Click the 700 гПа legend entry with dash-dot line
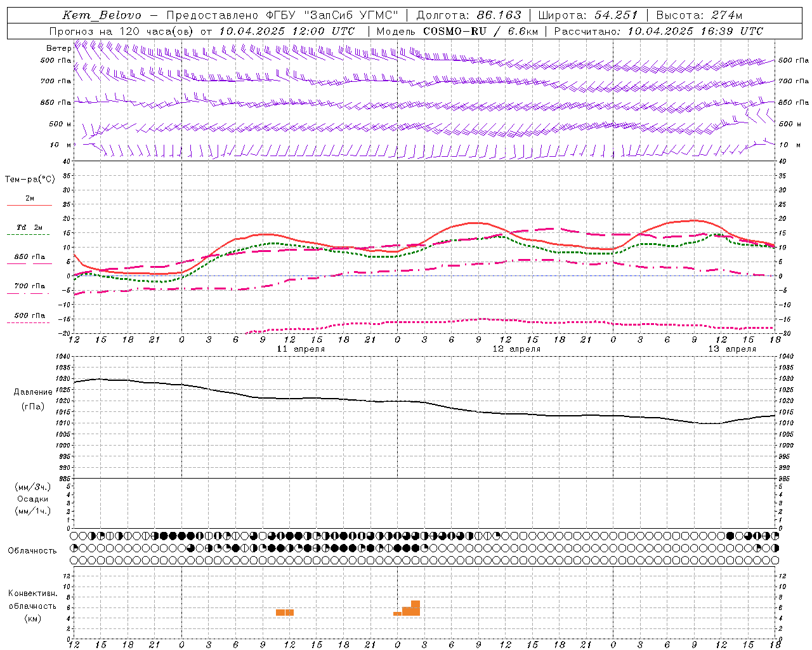This screenshot has height=650, width=812. [x=30, y=286]
